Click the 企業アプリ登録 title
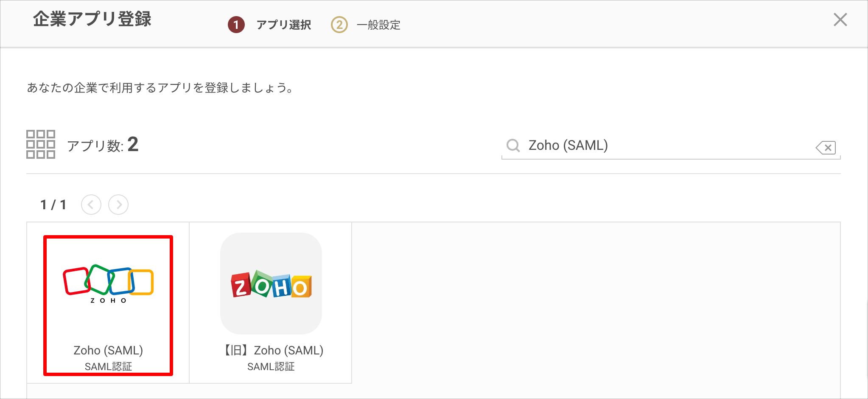 (x=92, y=19)
